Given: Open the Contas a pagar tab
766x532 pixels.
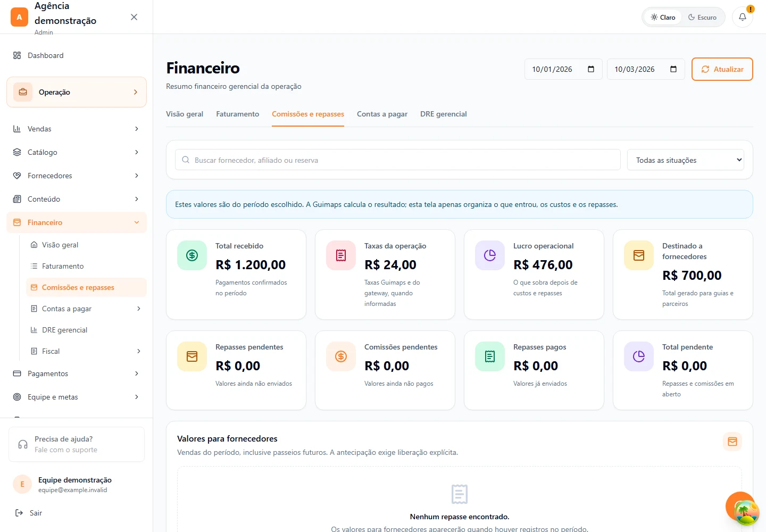Looking at the screenshot, I should click(x=382, y=114).
